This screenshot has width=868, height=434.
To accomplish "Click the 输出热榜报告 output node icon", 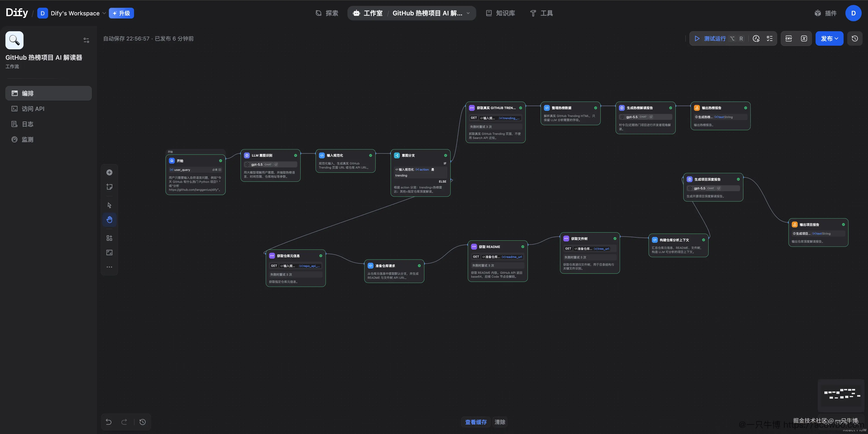I will (x=697, y=108).
